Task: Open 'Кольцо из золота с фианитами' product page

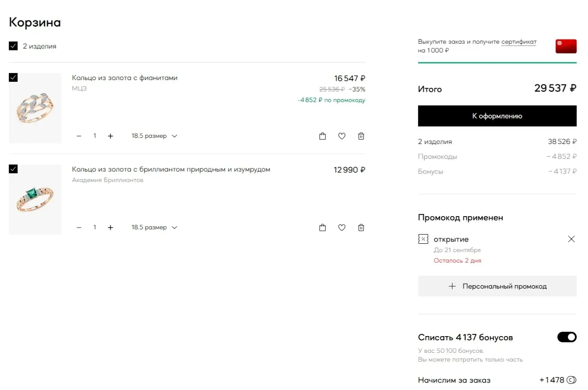Action: click(125, 78)
